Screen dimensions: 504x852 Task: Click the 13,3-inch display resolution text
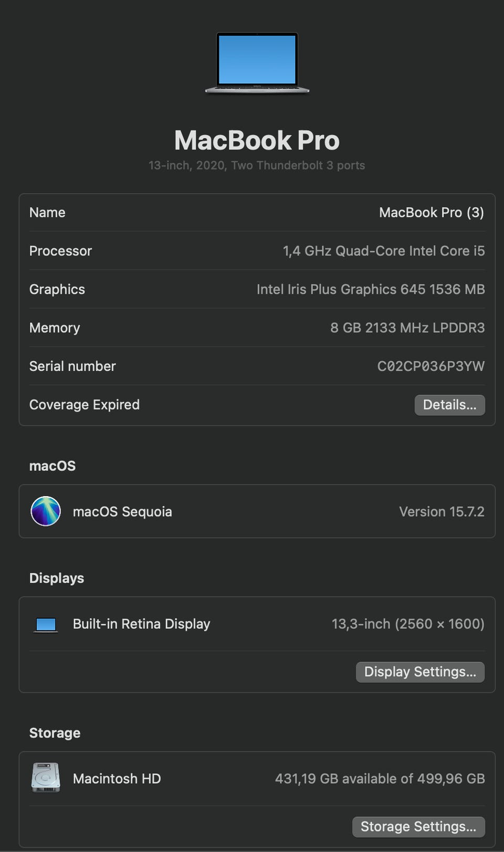407,624
